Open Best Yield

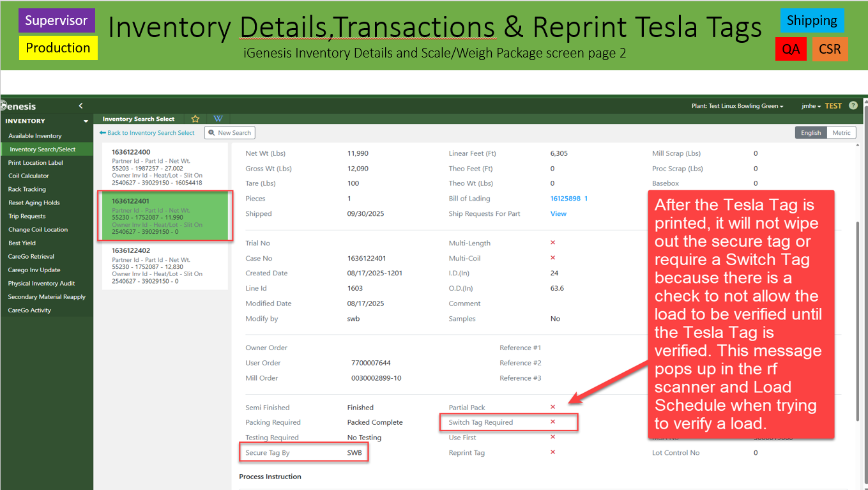[x=22, y=243]
